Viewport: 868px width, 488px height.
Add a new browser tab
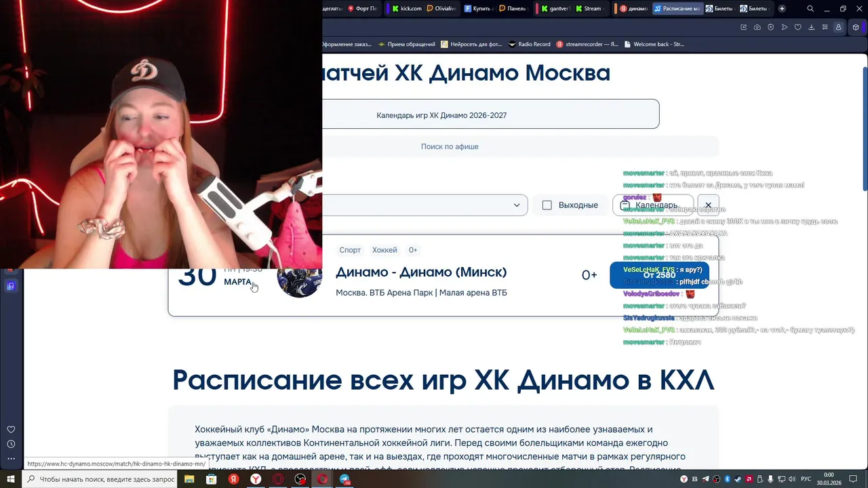click(782, 9)
